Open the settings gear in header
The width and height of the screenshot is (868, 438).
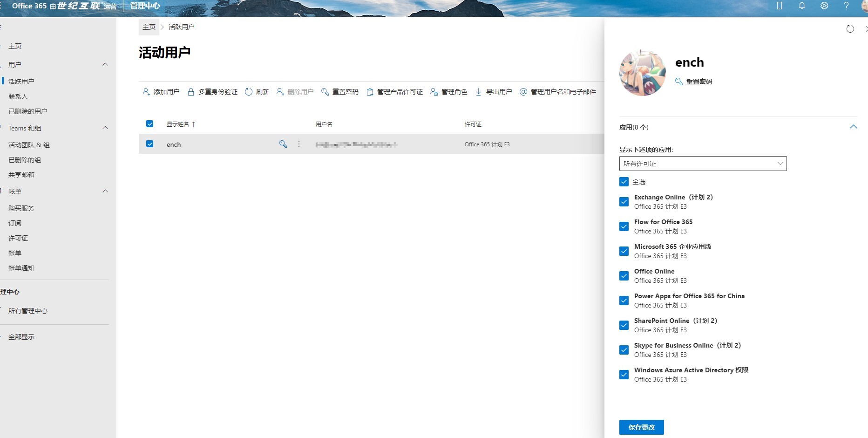tap(824, 6)
